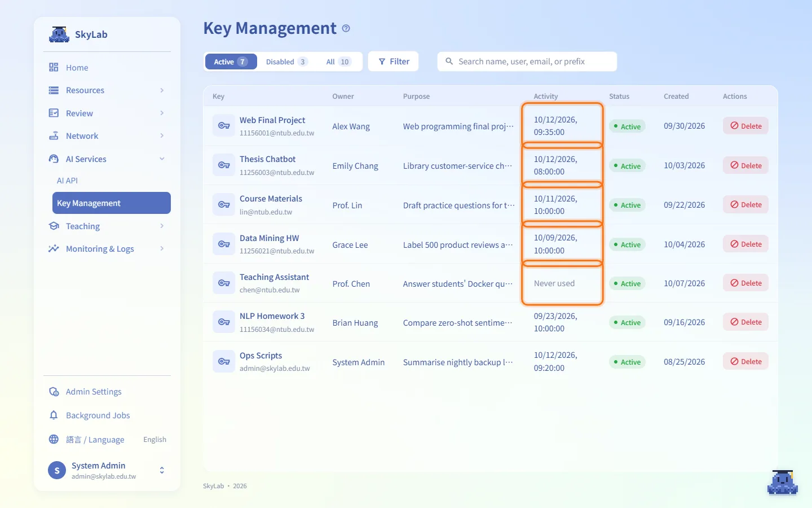Screen dimensions: 812x508
Task: Delete the Course Materials key
Action: pyautogui.click(x=745, y=205)
